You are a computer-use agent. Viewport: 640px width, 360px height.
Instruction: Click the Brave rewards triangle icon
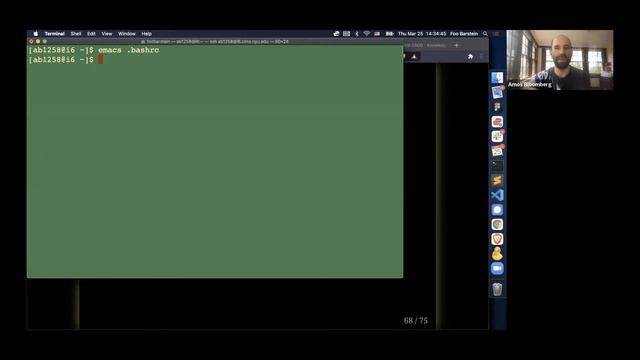(414, 56)
